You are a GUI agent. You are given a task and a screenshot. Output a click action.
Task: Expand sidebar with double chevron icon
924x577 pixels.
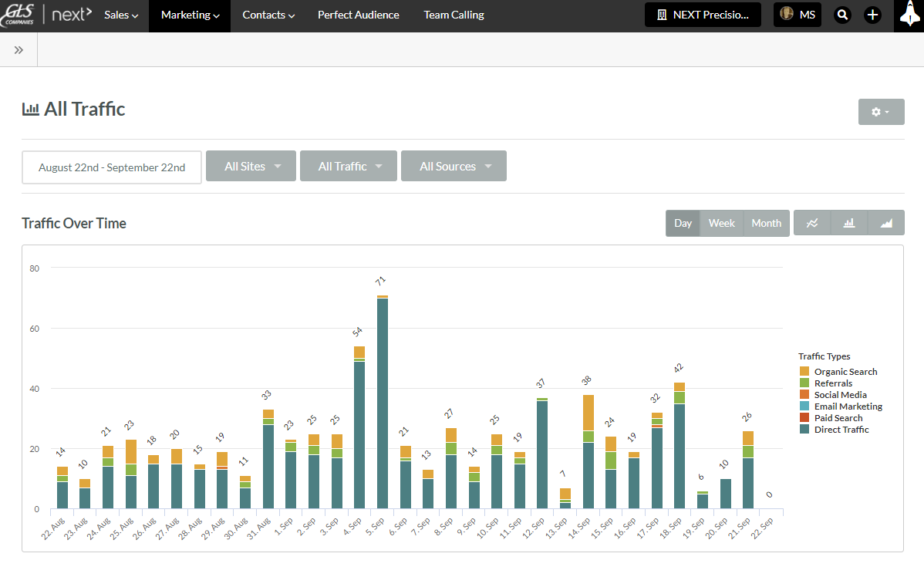19,50
